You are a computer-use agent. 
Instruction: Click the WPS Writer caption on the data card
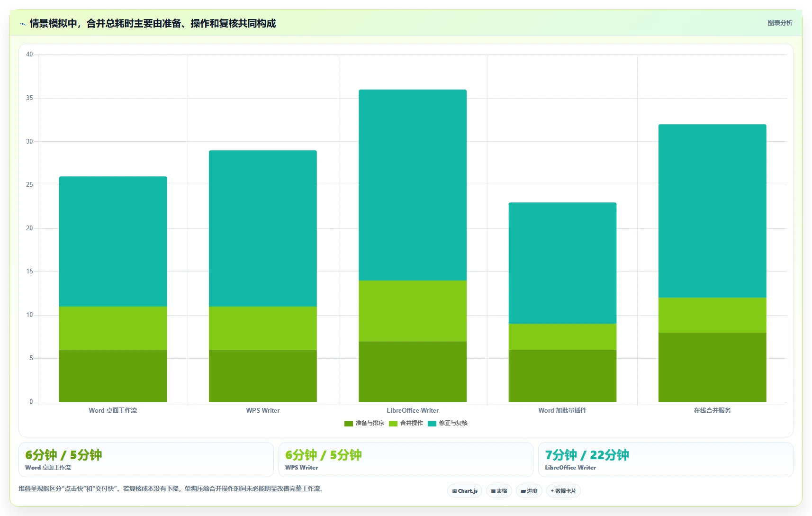click(301, 468)
